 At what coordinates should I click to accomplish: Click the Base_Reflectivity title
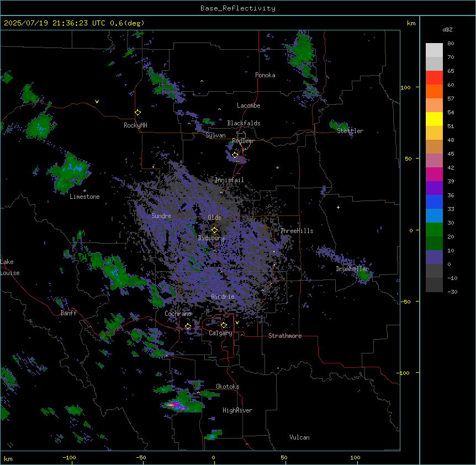(238, 8)
